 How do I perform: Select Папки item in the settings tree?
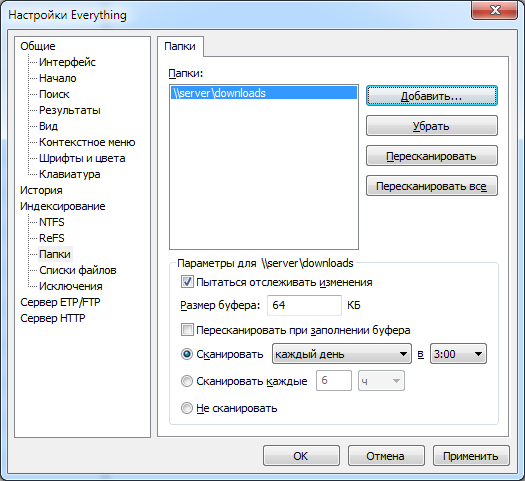click(x=55, y=254)
